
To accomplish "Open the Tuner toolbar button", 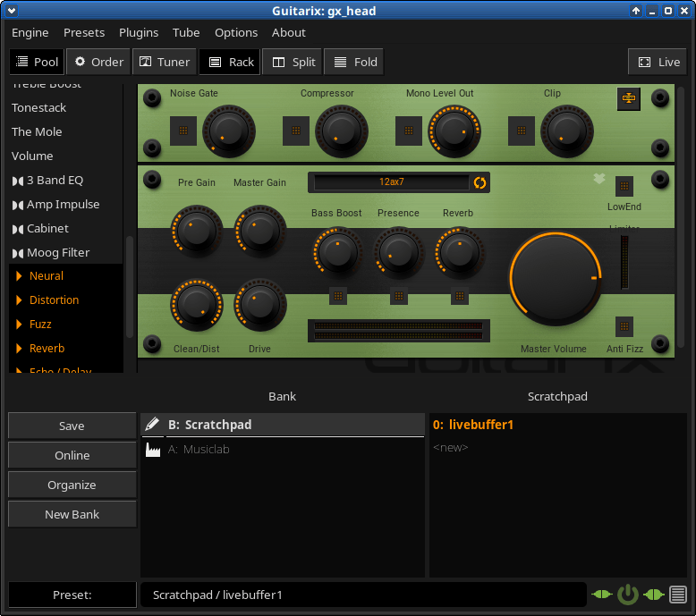I will click(x=165, y=62).
